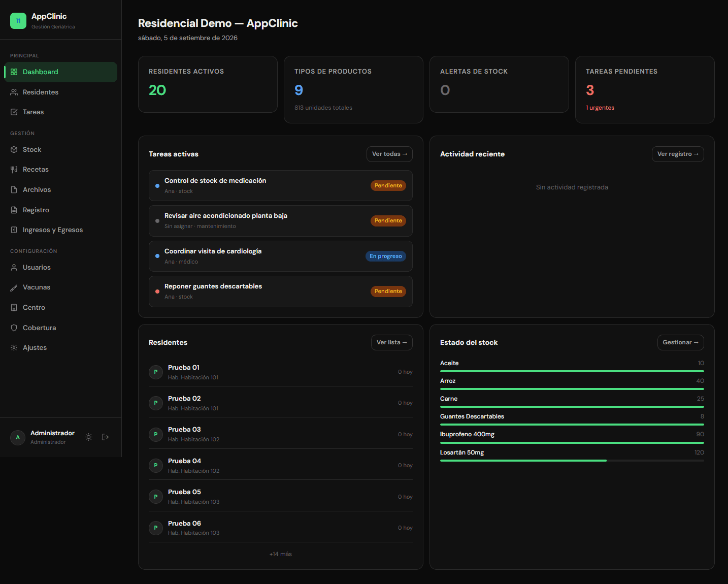Click Ver lista button in Residentes

click(x=392, y=343)
